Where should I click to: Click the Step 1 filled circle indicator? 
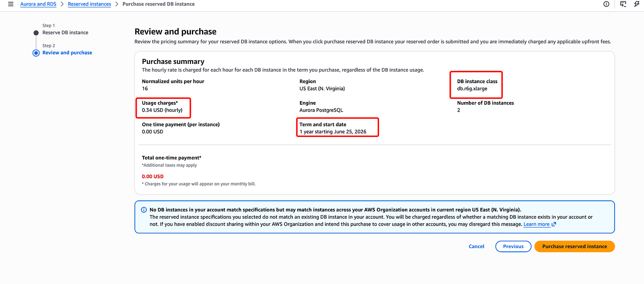pos(36,33)
